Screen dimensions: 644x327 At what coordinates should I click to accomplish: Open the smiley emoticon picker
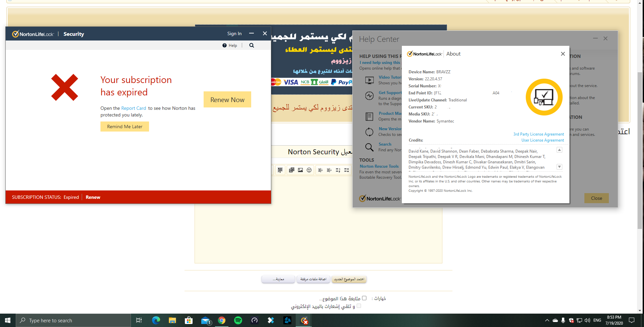click(x=309, y=170)
